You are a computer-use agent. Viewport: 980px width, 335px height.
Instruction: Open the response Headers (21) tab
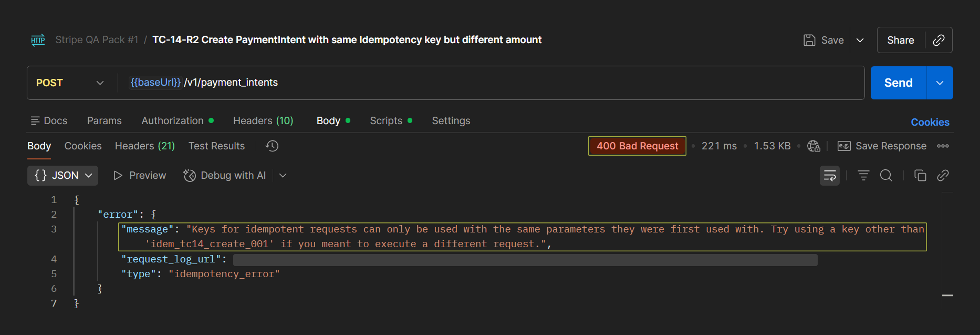[145, 146]
